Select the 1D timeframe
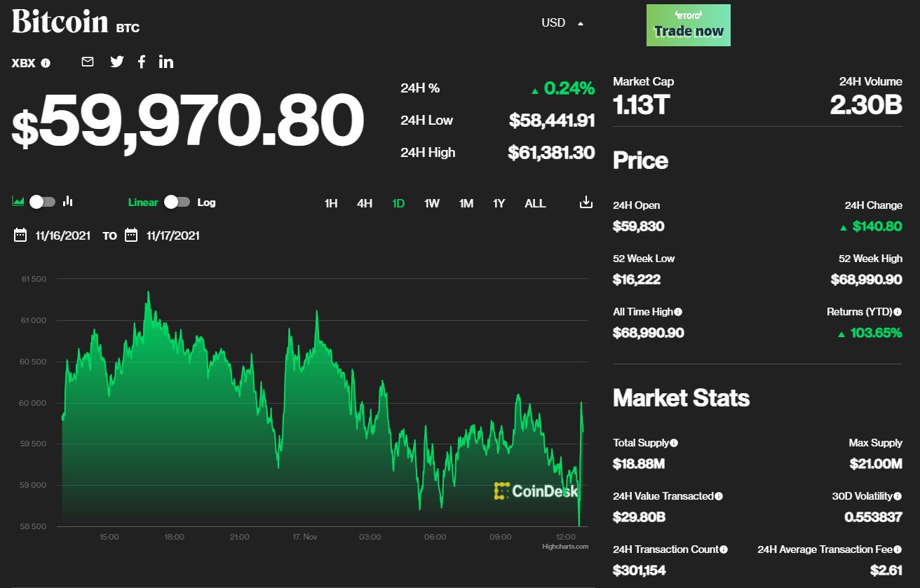Image resolution: width=920 pixels, height=588 pixels. click(398, 203)
